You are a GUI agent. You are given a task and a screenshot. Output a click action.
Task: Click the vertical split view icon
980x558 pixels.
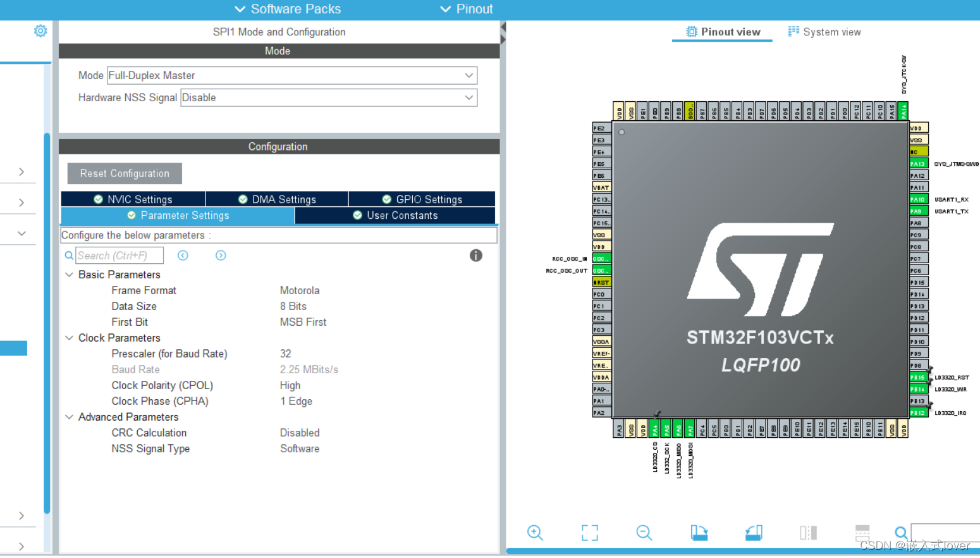(x=808, y=533)
